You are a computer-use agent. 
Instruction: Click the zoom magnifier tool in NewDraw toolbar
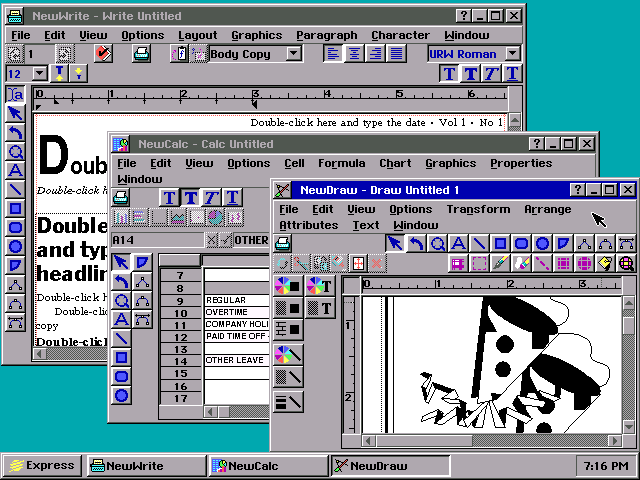click(x=438, y=244)
